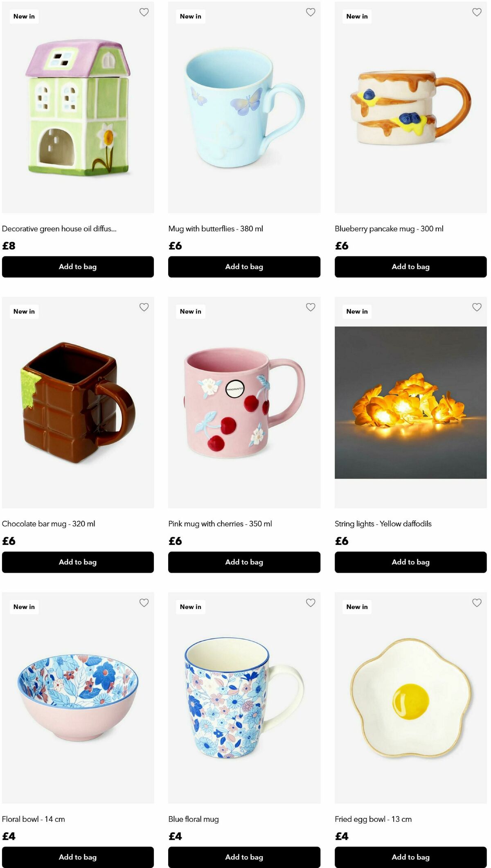Open Pink mug with cherries title link

[x=220, y=524]
